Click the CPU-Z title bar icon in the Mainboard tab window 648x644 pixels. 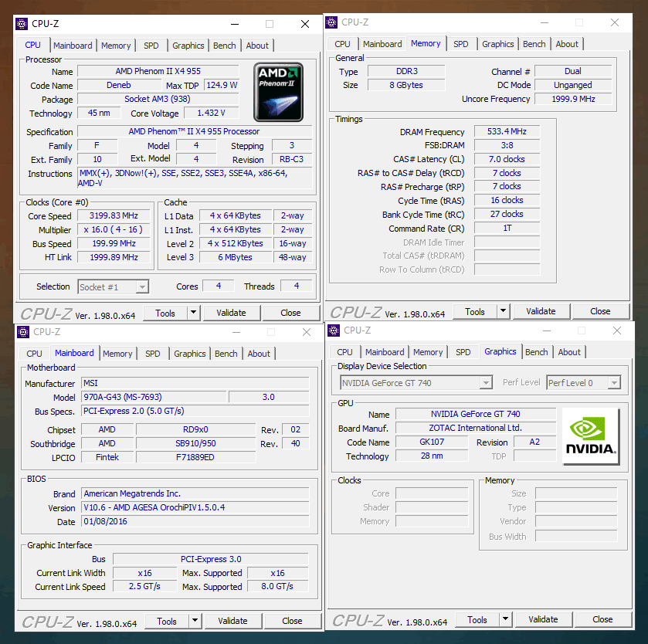(23, 332)
